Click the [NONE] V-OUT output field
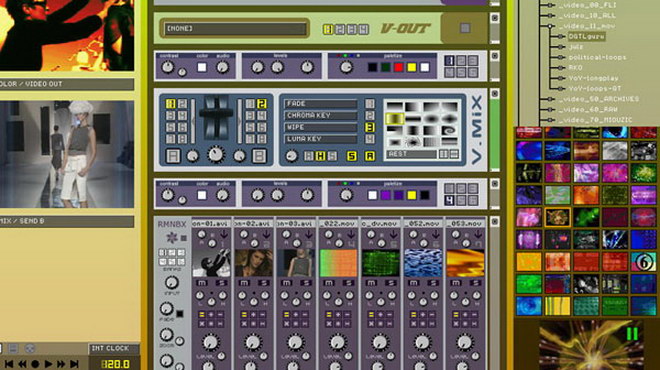 click(235, 29)
